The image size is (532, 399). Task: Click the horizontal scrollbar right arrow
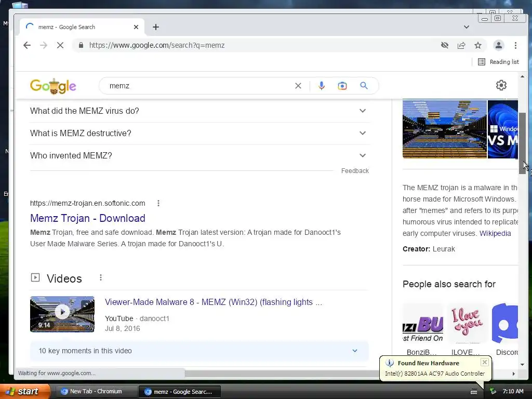(514, 374)
